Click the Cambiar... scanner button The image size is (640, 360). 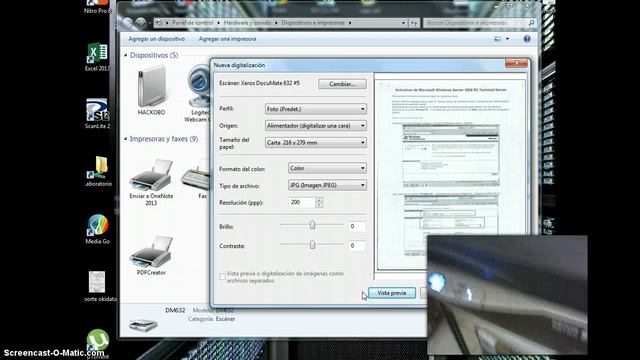click(x=342, y=84)
